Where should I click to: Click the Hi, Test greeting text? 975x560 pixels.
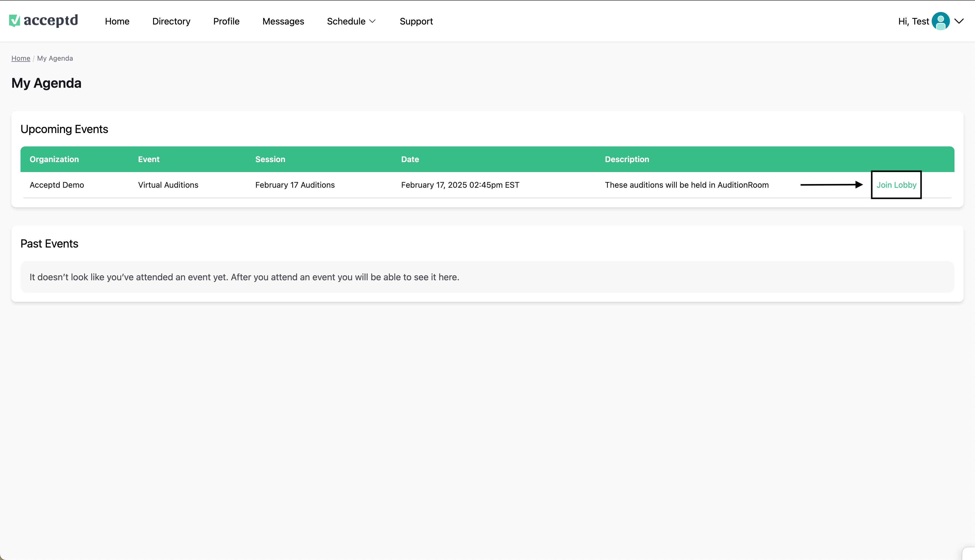[x=913, y=21]
